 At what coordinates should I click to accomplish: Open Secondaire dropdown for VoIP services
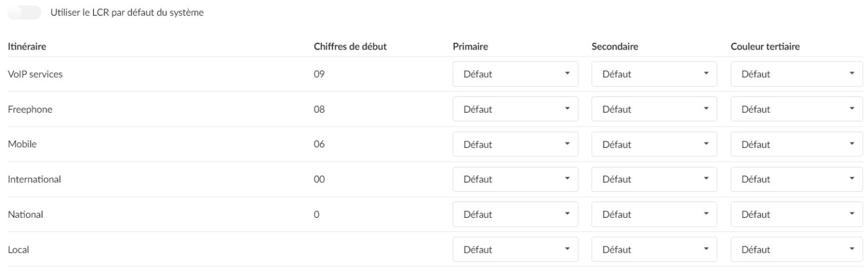click(654, 74)
